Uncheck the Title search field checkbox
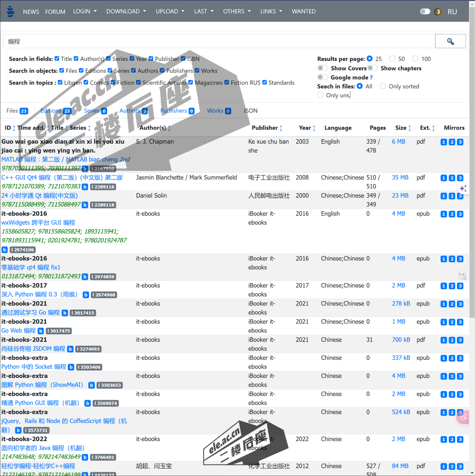This screenshot has height=476, width=475. coord(57,59)
